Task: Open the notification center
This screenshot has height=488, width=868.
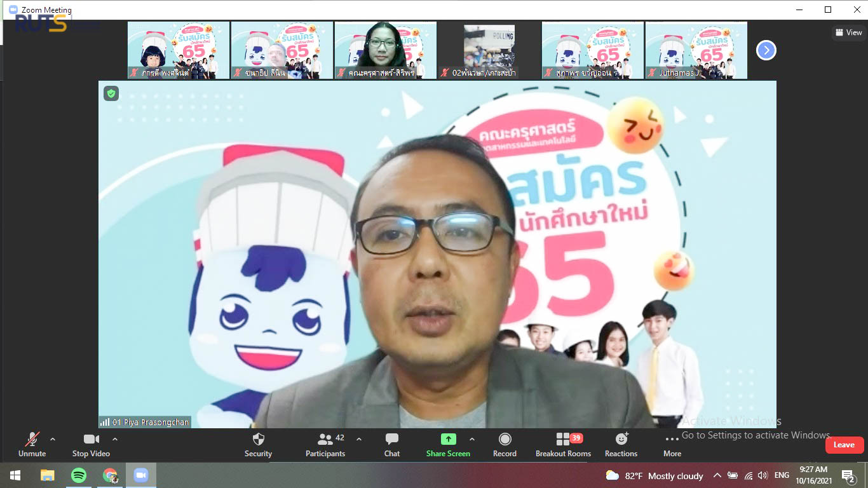Action: tap(848, 475)
